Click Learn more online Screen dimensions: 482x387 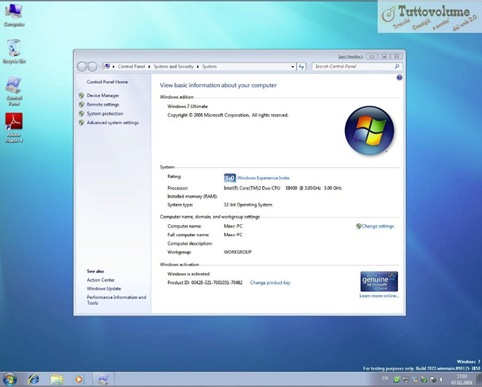pyautogui.click(x=379, y=296)
